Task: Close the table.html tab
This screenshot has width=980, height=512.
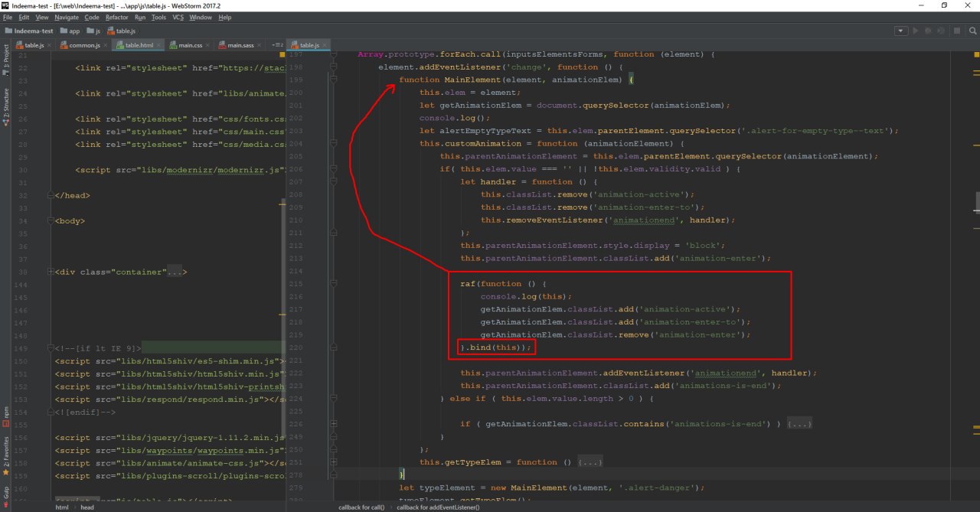Action: 159,45
